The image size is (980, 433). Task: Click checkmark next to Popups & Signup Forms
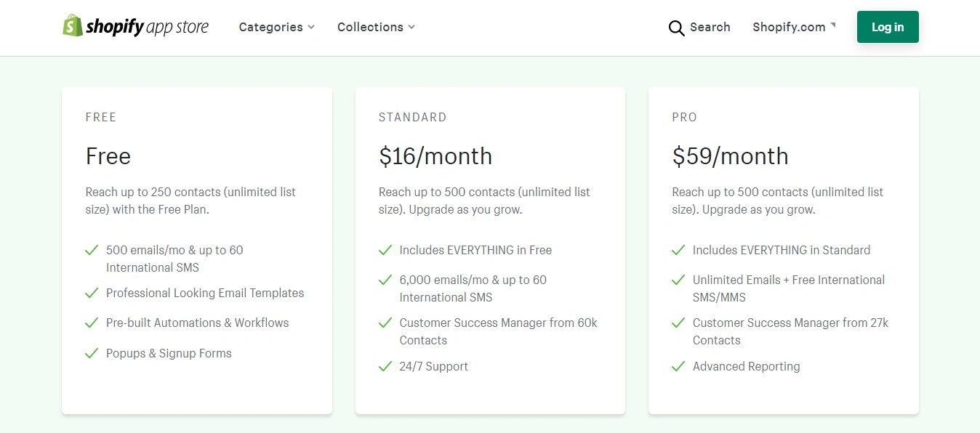tap(92, 354)
